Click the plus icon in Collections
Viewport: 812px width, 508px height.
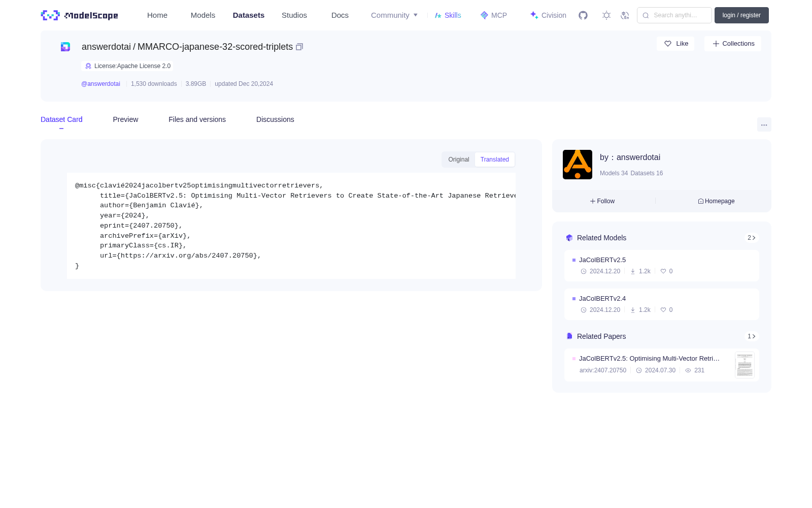716,44
